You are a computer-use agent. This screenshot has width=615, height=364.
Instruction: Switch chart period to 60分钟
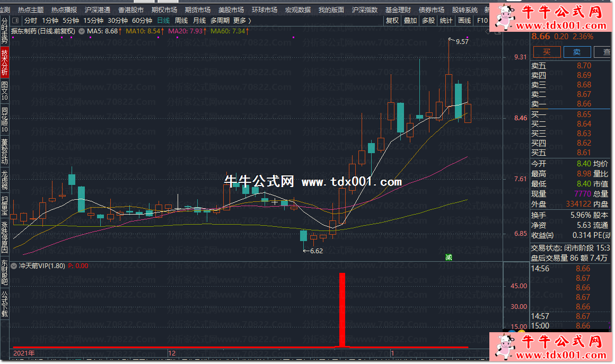click(x=142, y=21)
